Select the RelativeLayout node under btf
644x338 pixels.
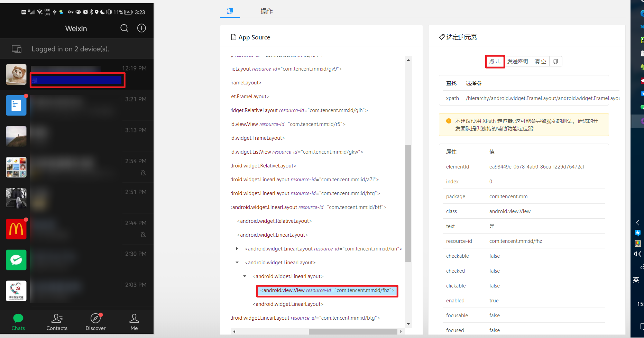click(x=275, y=221)
